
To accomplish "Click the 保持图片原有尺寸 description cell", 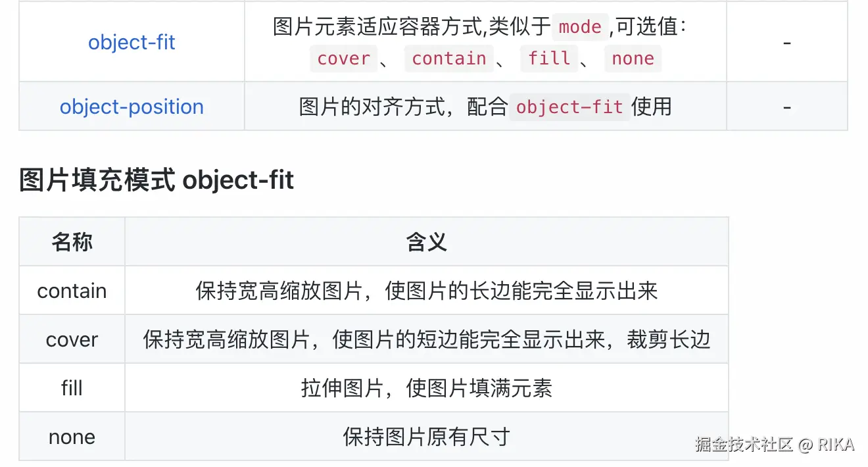I will click(427, 437).
